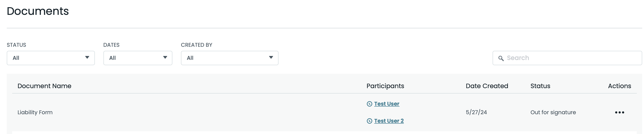Follow the Test User 2 participant link

389,121
